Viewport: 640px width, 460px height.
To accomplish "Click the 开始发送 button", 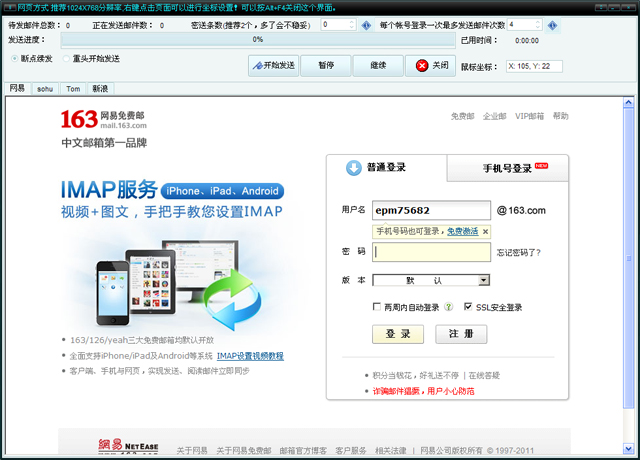I will (273, 65).
